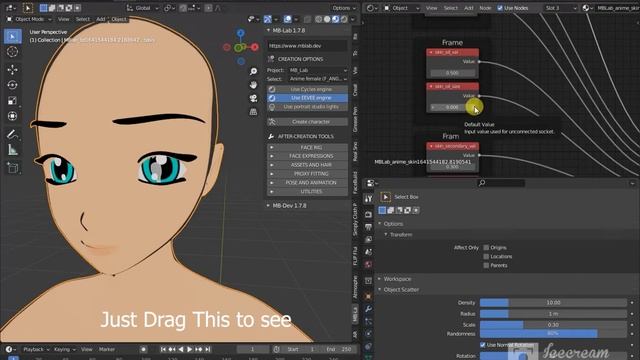Click the red X axis gizmo ball
The width and height of the screenshot is (640, 360).
(255, 47)
